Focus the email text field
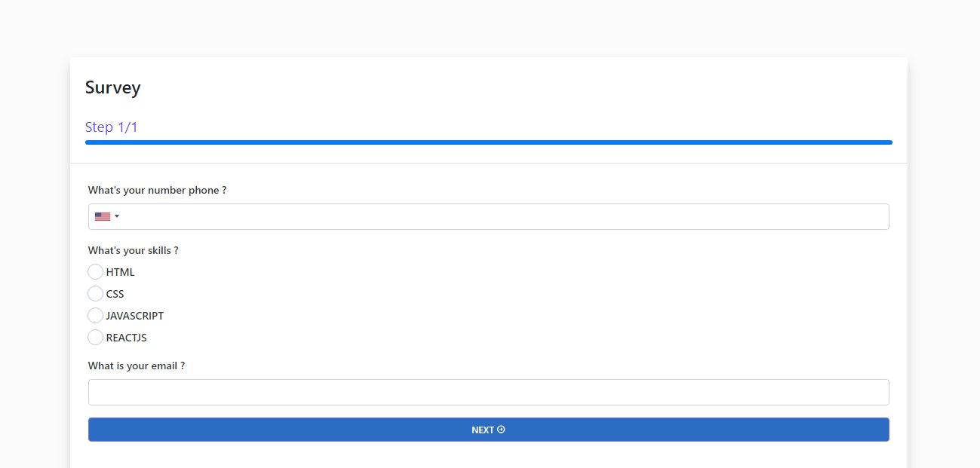Image resolution: width=980 pixels, height=468 pixels. pyautogui.click(x=489, y=392)
